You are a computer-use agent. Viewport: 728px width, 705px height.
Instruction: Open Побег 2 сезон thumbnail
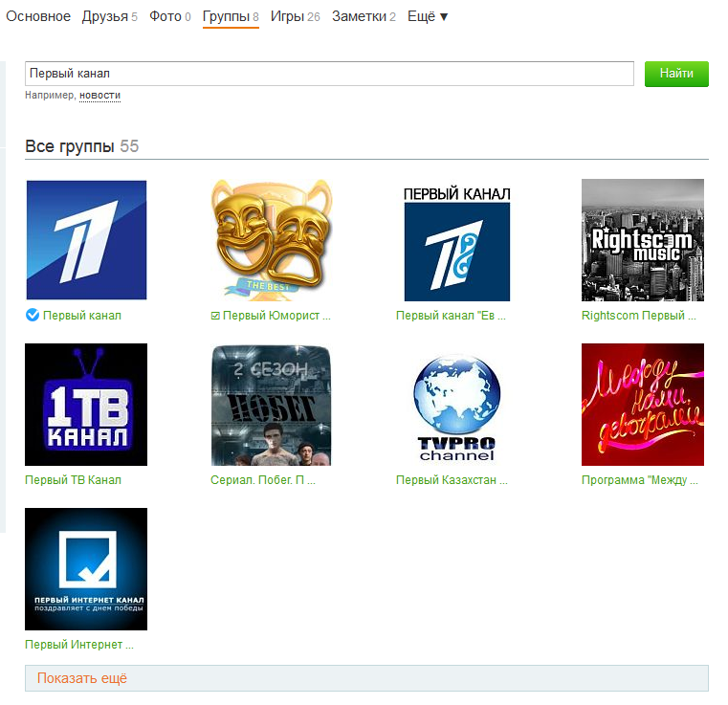271,405
